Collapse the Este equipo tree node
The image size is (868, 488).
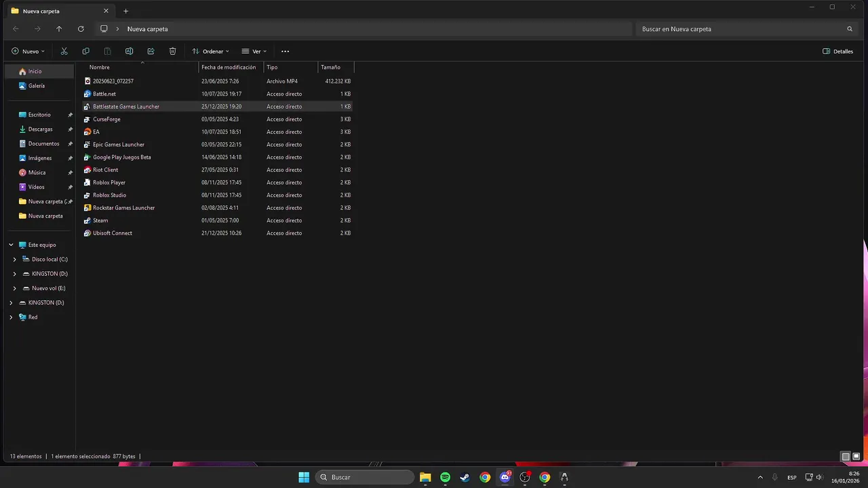pos(11,245)
